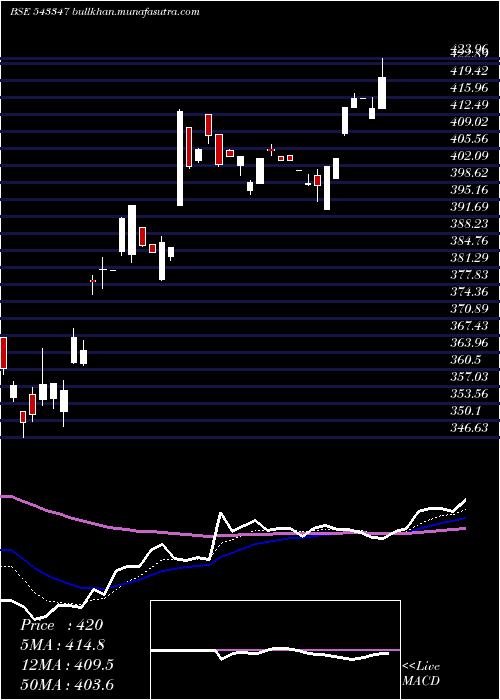The height and width of the screenshot is (700, 500).
Task: Pick the 395.16 price label
Action: [x=469, y=190]
